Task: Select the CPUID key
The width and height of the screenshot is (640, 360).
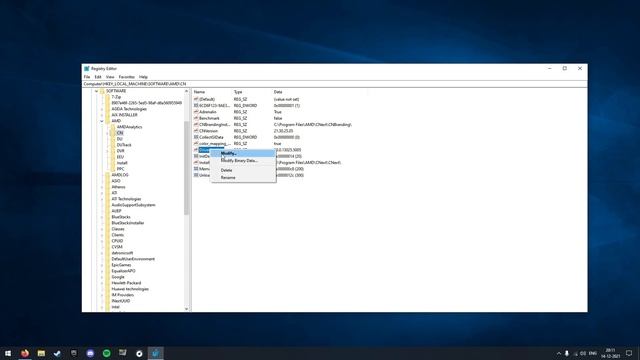Action: point(117,241)
